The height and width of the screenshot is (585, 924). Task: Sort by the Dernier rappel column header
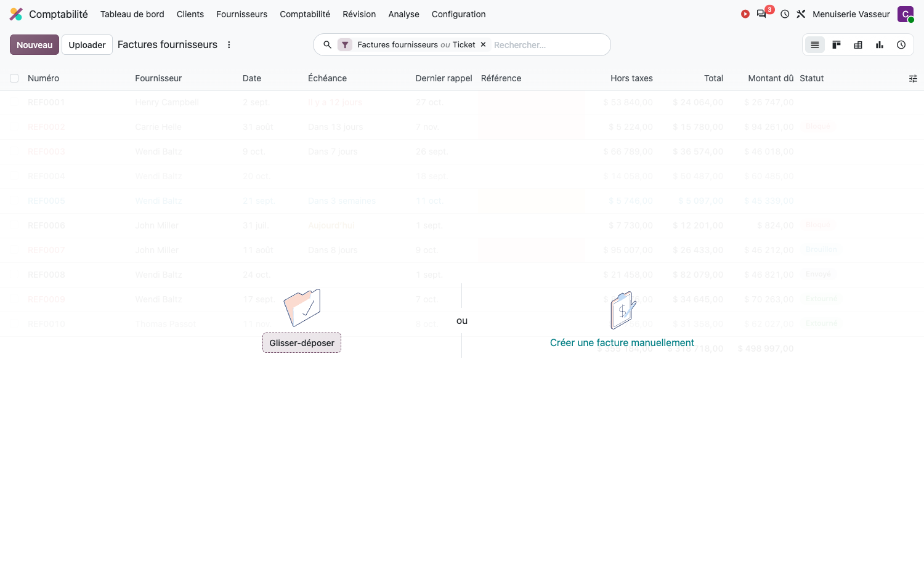coord(444,78)
